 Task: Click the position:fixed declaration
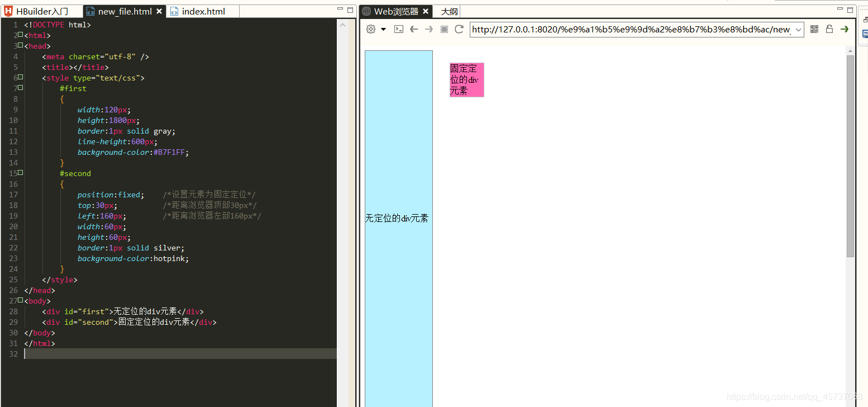(111, 195)
